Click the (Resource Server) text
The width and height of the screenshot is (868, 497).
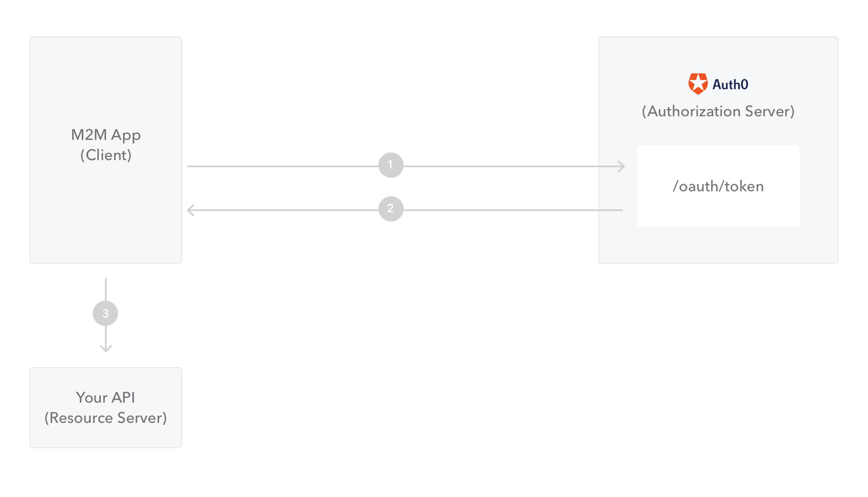click(106, 418)
